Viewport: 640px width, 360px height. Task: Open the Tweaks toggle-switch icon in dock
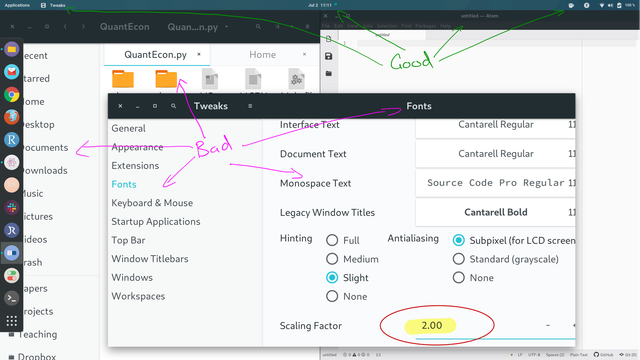pos(11,276)
